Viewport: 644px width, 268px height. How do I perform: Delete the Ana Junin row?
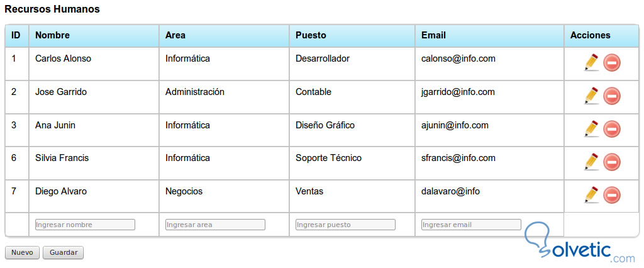click(612, 129)
